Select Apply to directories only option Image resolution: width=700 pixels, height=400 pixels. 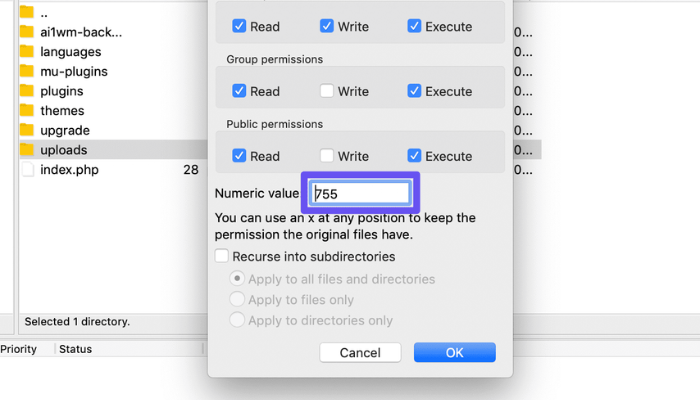[x=237, y=321]
